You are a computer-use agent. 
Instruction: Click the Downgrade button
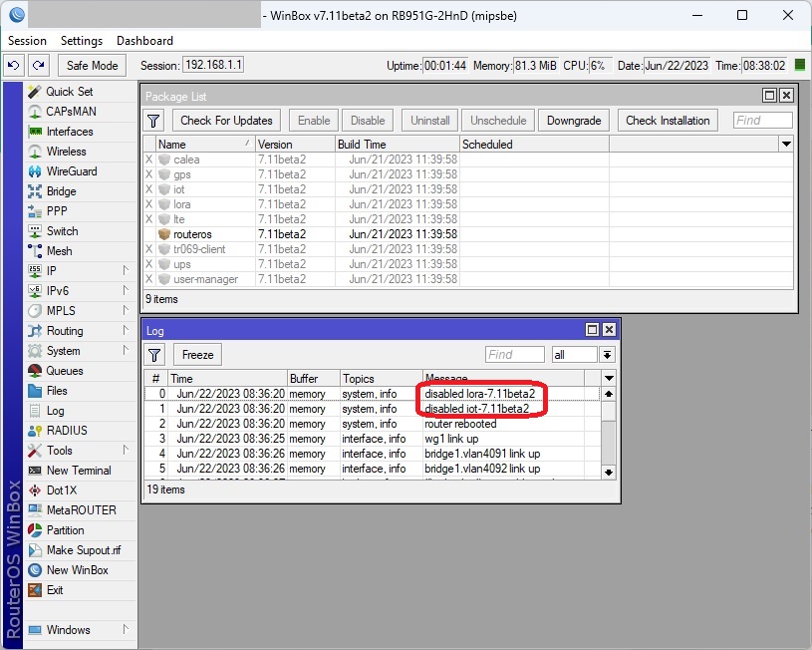tap(574, 121)
